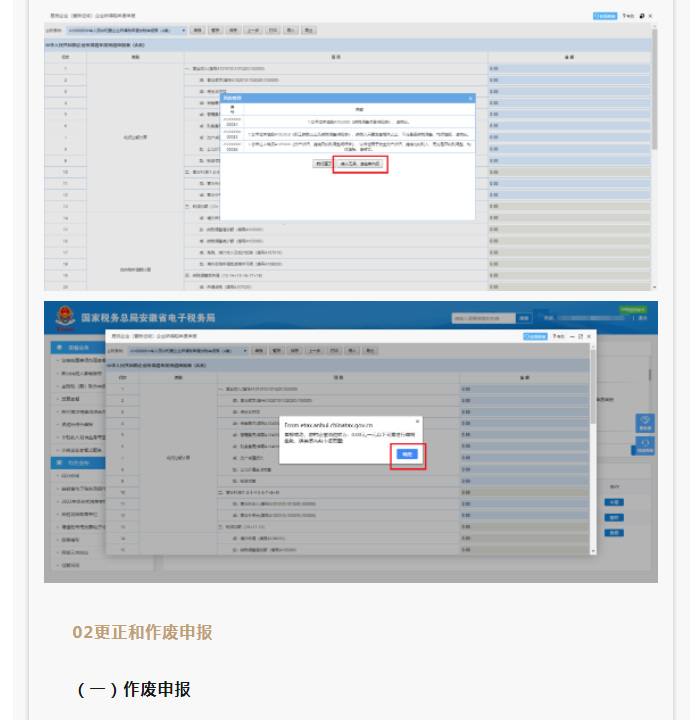Image resolution: width=698 pixels, height=720 pixels.
Task: Click the national emblem logo in lower screenshot
Action: [x=65, y=317]
